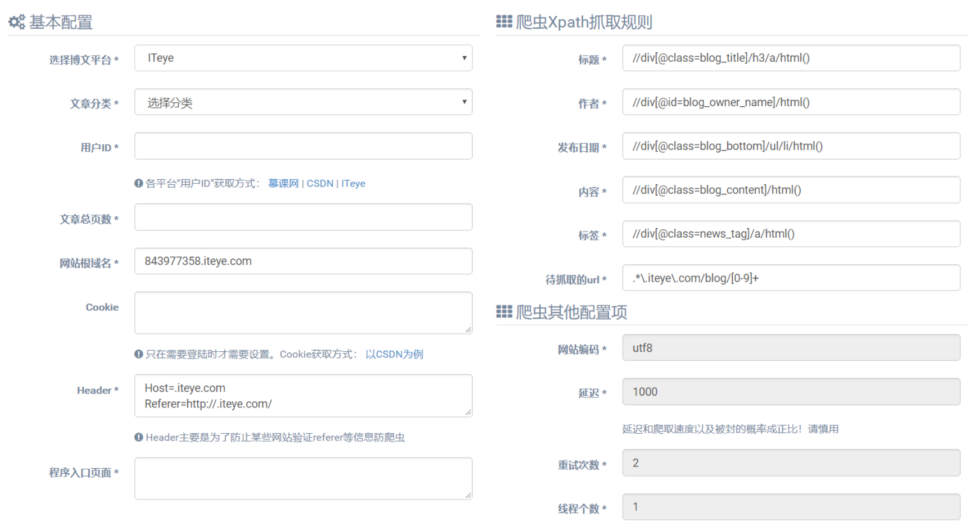Click the Header textarea containing Host=.iteye.com
Viewport: 980px width, 526px height.
click(303, 396)
